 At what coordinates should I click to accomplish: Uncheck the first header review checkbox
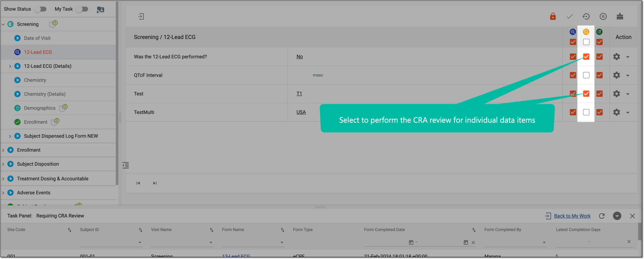pyautogui.click(x=573, y=42)
